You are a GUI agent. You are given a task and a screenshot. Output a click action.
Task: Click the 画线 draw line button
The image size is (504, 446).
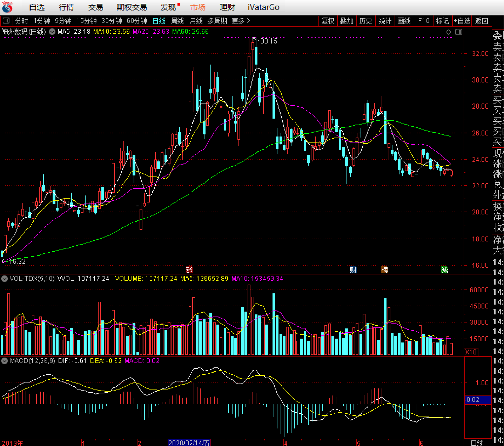pos(404,21)
